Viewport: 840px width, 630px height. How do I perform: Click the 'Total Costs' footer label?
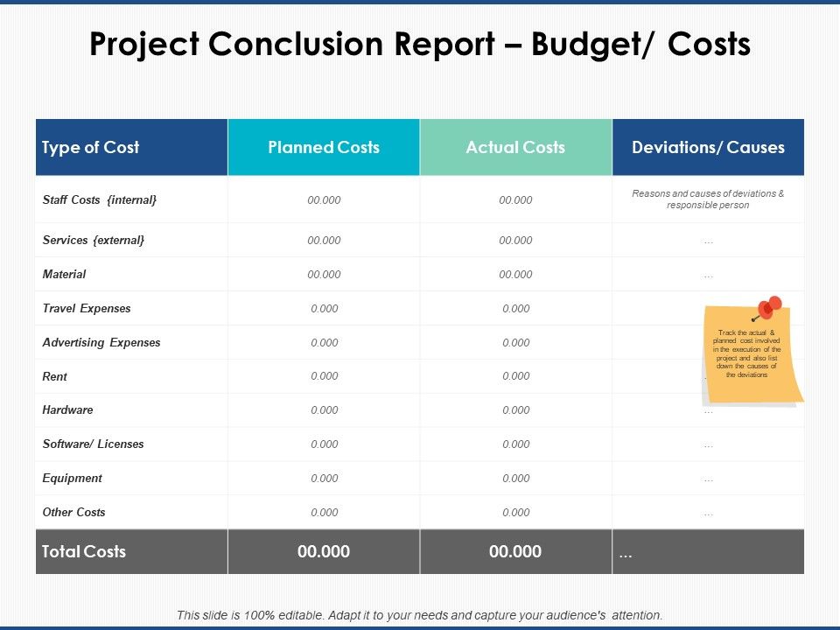click(x=84, y=551)
